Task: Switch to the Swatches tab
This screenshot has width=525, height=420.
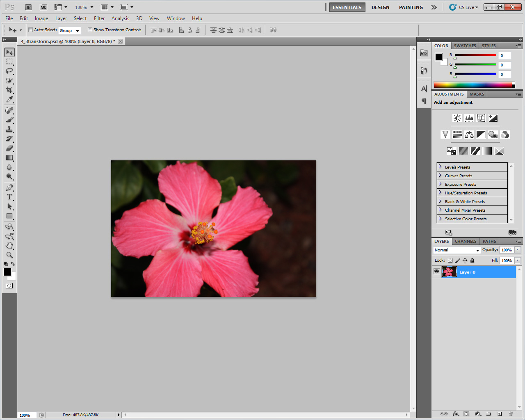Action: [x=465, y=46]
